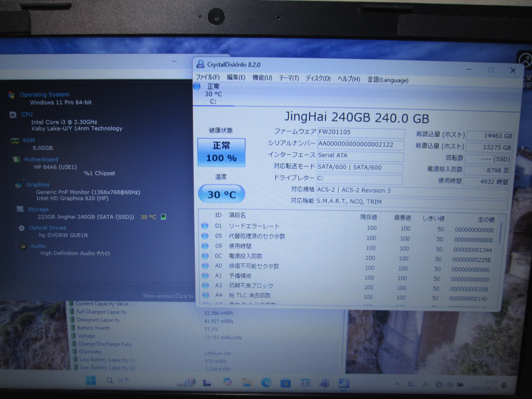
Task: Click the Operating System Windows logo icon
Action: [11, 95]
